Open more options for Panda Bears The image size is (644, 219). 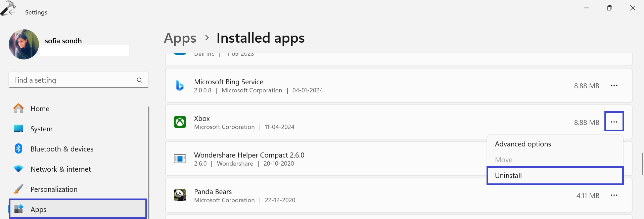[614, 195]
